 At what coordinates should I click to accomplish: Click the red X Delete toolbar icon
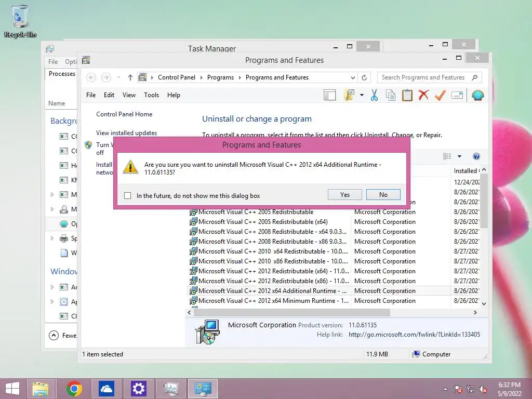[x=423, y=96]
